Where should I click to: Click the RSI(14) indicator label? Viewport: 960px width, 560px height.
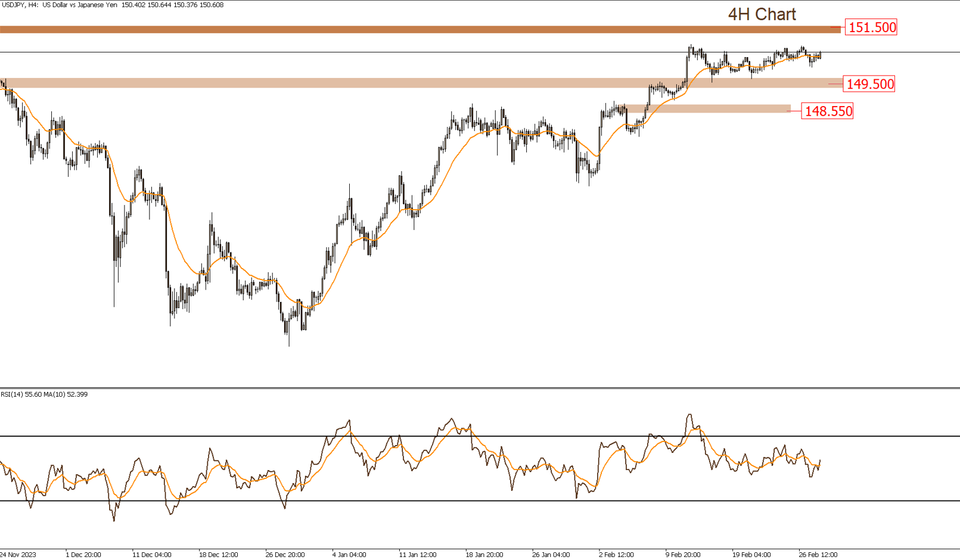[x=44, y=394]
